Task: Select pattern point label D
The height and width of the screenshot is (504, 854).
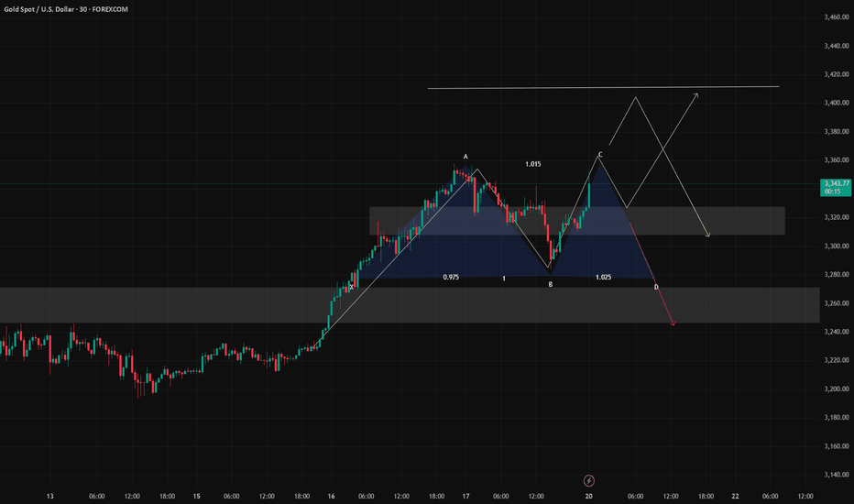Action: pyautogui.click(x=656, y=287)
